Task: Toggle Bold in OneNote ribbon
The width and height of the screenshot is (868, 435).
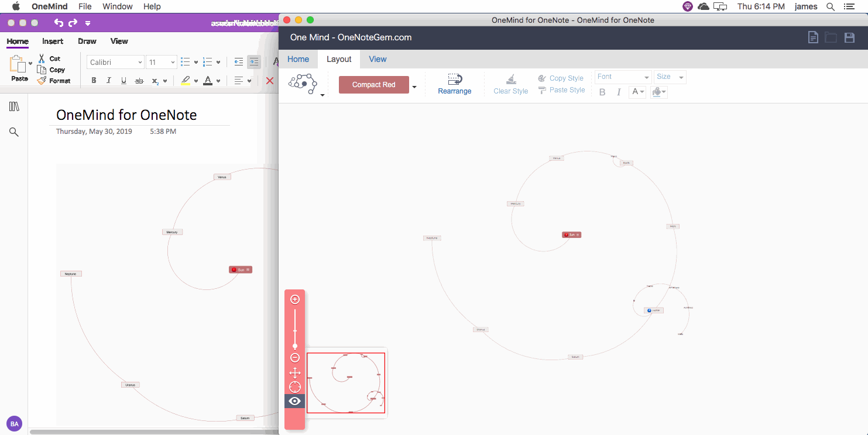Action: 94,81
